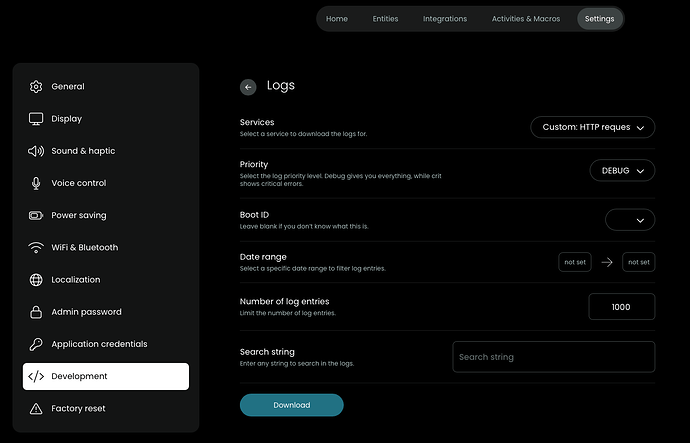Select the Settings tab
This screenshot has width=690, height=443.
[599, 19]
